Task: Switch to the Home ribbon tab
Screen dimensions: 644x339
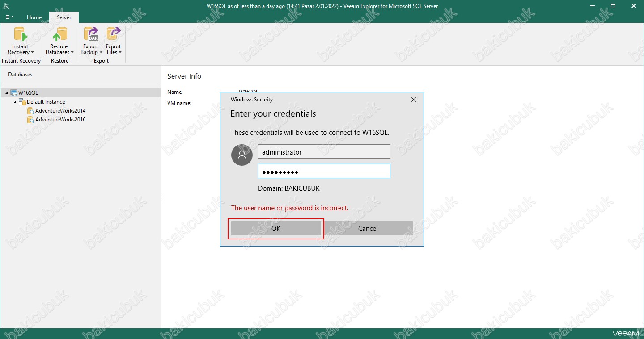Action: click(34, 17)
